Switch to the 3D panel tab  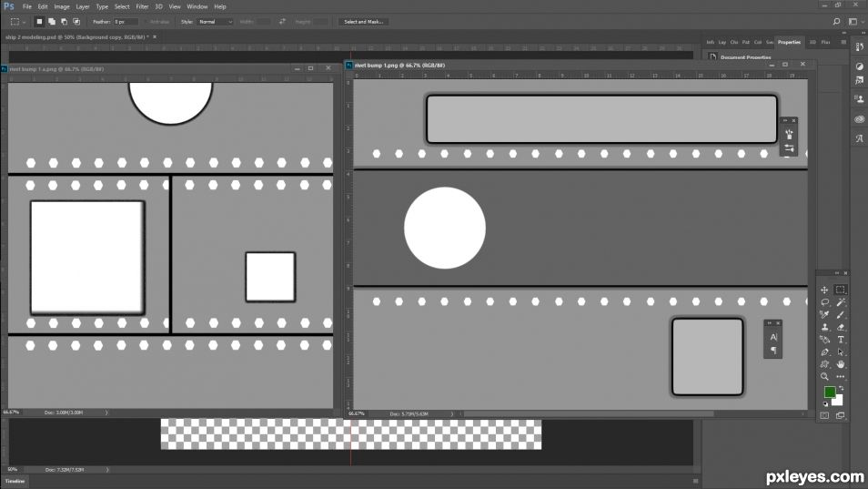812,42
